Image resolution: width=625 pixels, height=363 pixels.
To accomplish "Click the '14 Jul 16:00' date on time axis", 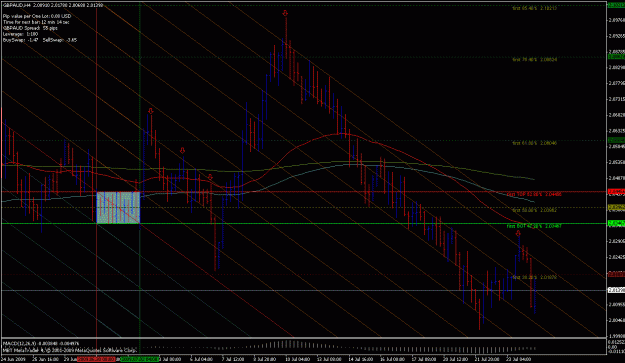I will (362, 359).
